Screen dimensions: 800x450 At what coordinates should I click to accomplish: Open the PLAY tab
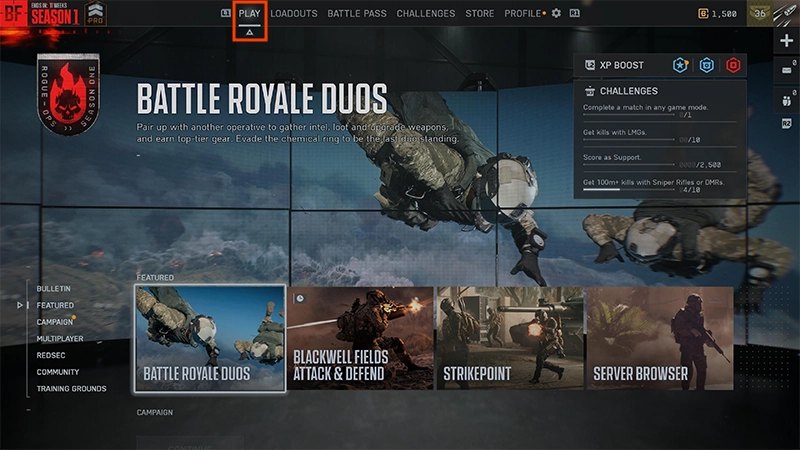coord(249,14)
